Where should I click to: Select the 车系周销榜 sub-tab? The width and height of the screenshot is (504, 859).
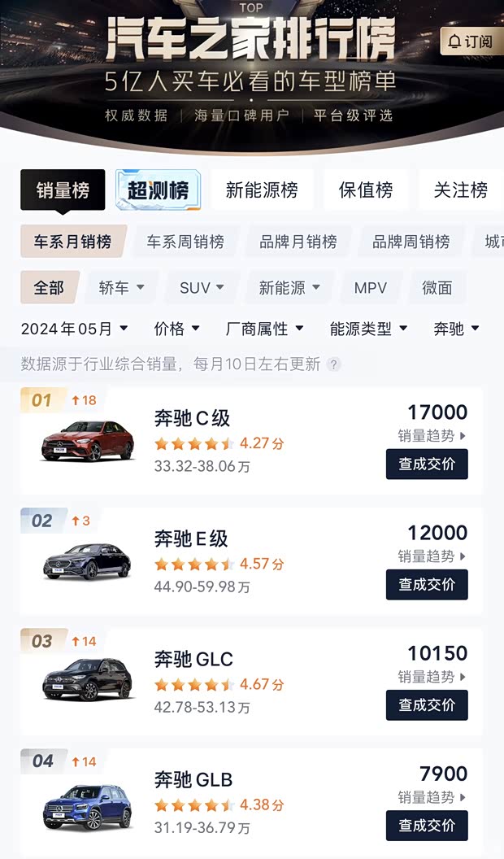tap(184, 241)
